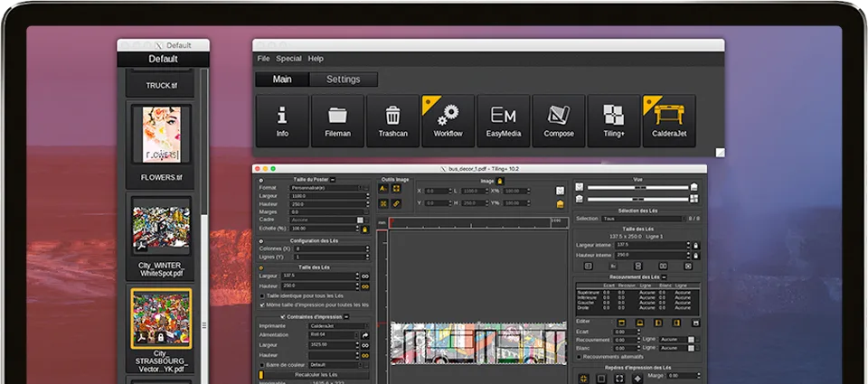Select the CalderaJet printer
Viewport: 868px width, 384px height.
pyautogui.click(x=669, y=121)
